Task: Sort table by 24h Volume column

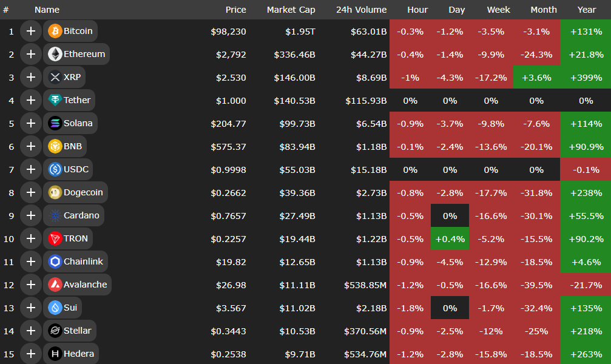Action: (x=361, y=10)
